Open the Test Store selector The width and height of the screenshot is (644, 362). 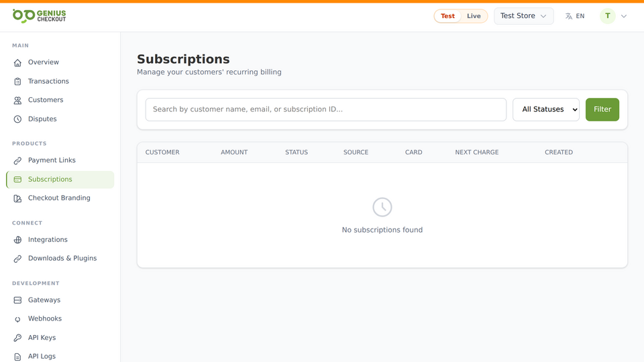click(x=524, y=16)
